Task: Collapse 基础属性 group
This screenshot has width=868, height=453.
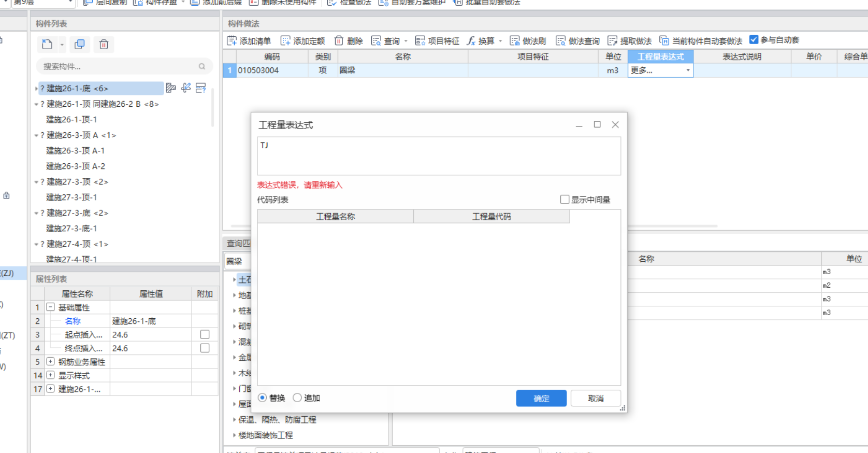Action: [x=51, y=307]
